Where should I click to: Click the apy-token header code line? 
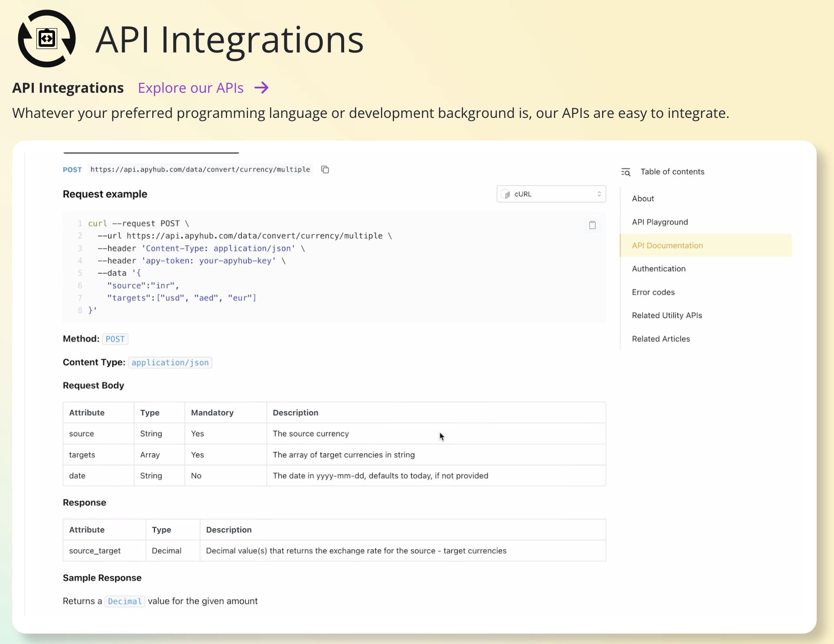pos(192,260)
